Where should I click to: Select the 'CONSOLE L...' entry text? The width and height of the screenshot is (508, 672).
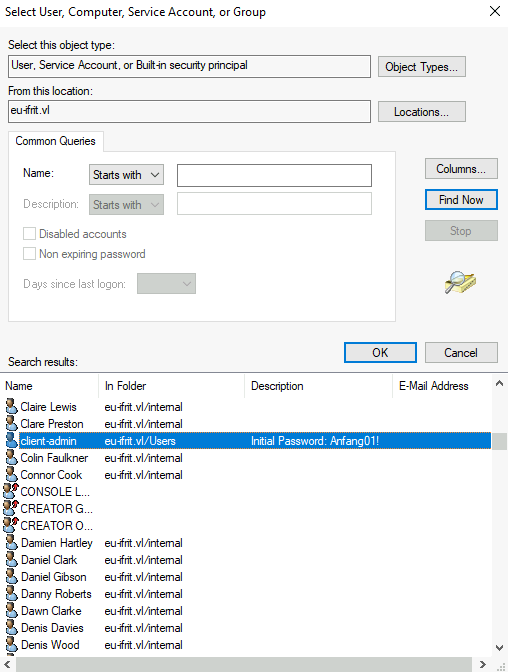[55, 492]
